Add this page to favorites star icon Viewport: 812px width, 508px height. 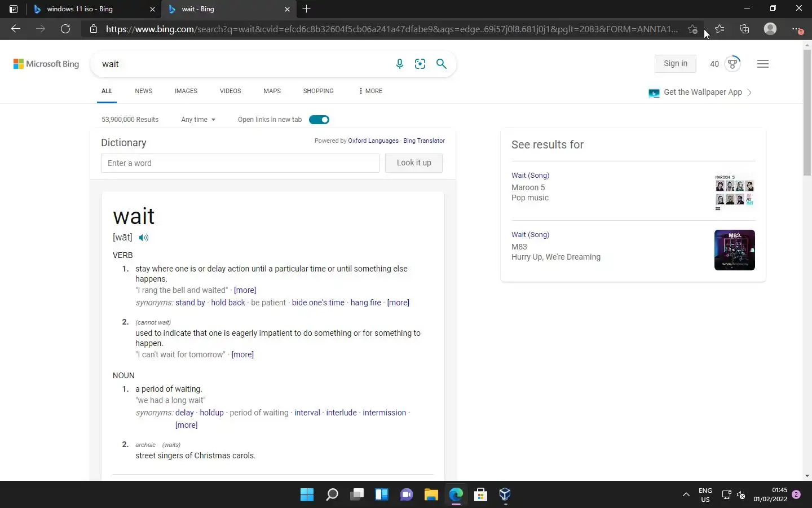pyautogui.click(x=692, y=29)
